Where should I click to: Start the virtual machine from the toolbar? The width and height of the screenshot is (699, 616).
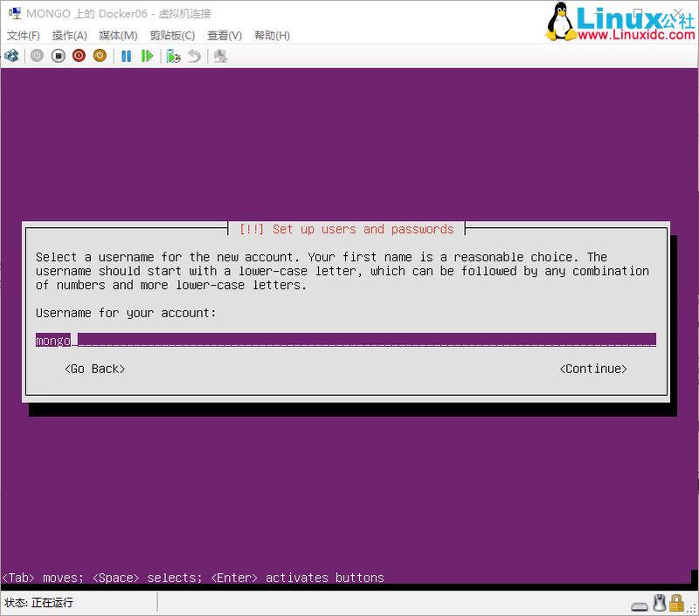click(x=35, y=55)
